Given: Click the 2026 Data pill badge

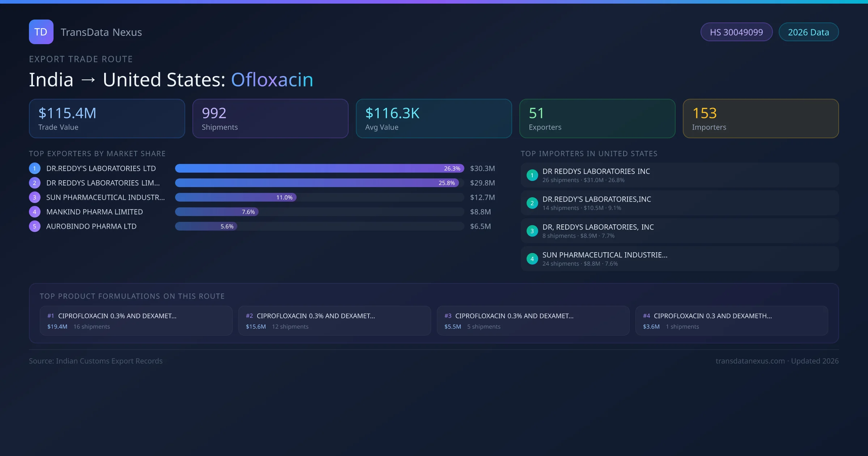Looking at the screenshot, I should (808, 32).
